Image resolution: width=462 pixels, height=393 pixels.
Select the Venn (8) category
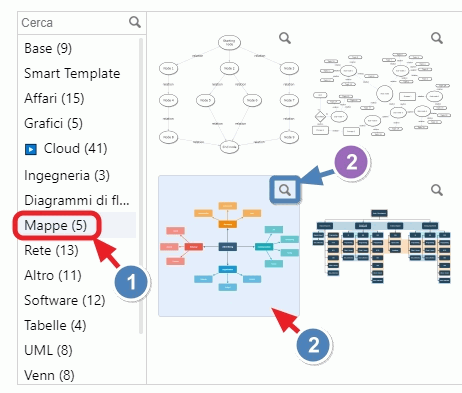coord(49,375)
